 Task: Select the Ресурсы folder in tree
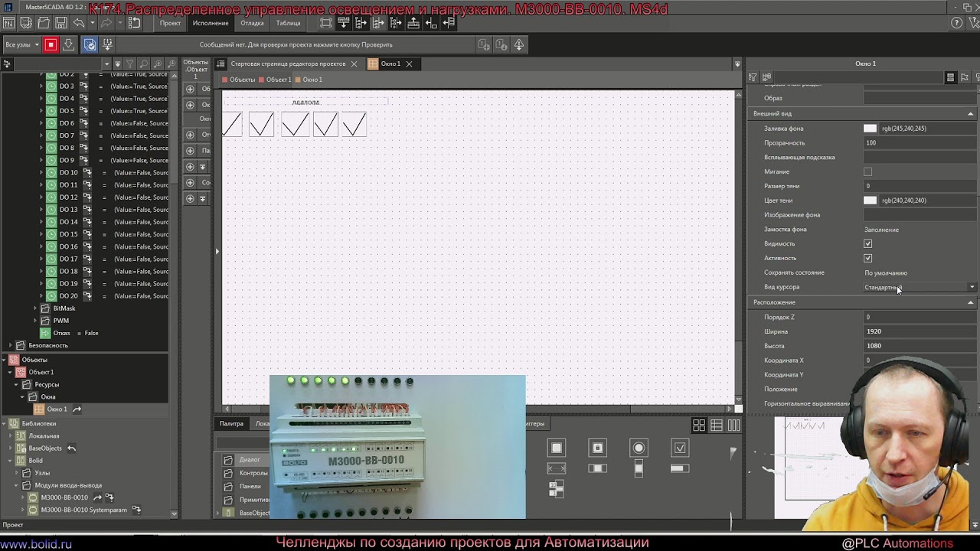click(x=47, y=385)
